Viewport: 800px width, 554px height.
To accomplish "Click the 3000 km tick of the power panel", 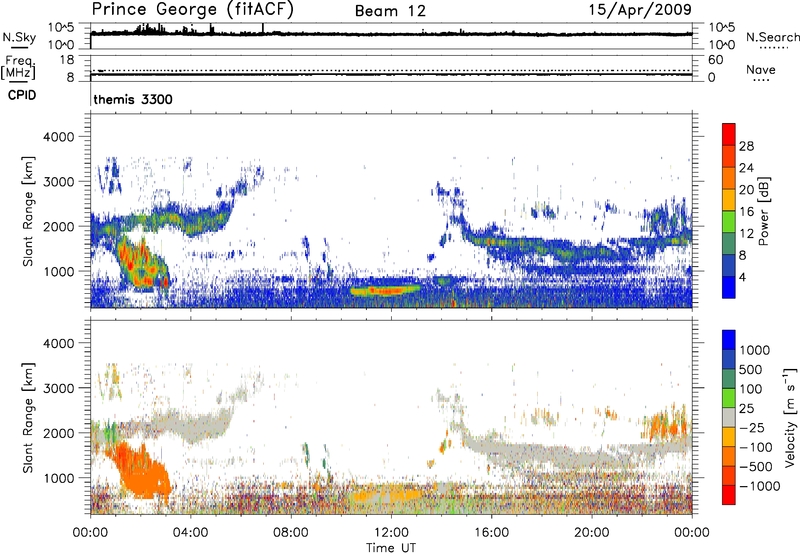I will click(x=58, y=182).
